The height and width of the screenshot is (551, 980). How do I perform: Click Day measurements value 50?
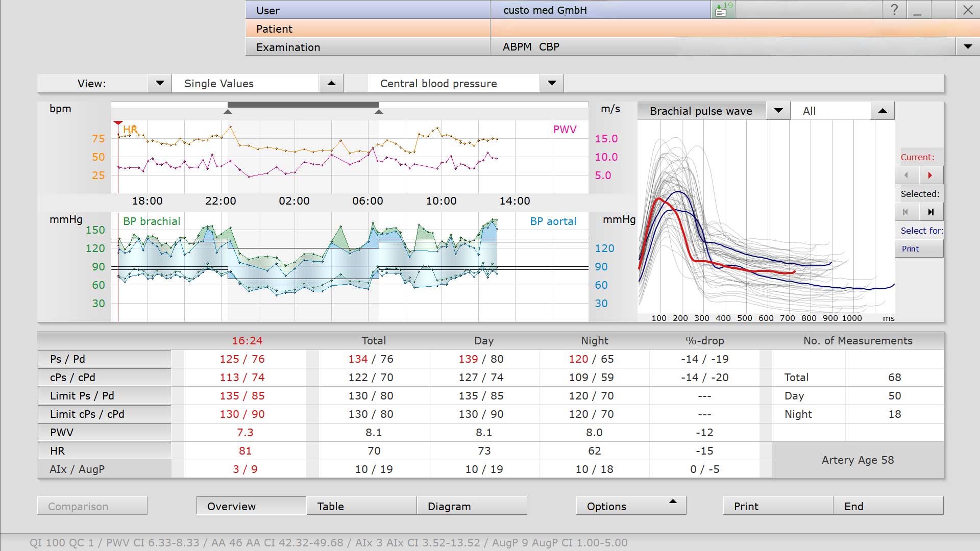(894, 395)
